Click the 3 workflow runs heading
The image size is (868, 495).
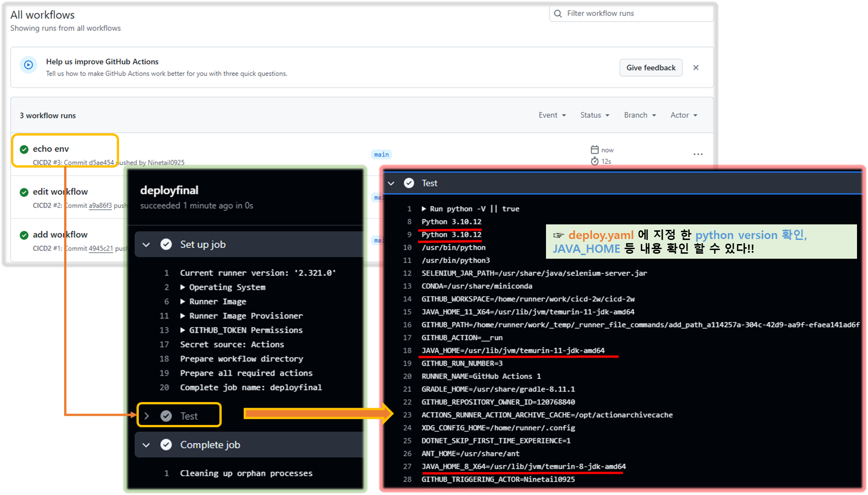[48, 115]
